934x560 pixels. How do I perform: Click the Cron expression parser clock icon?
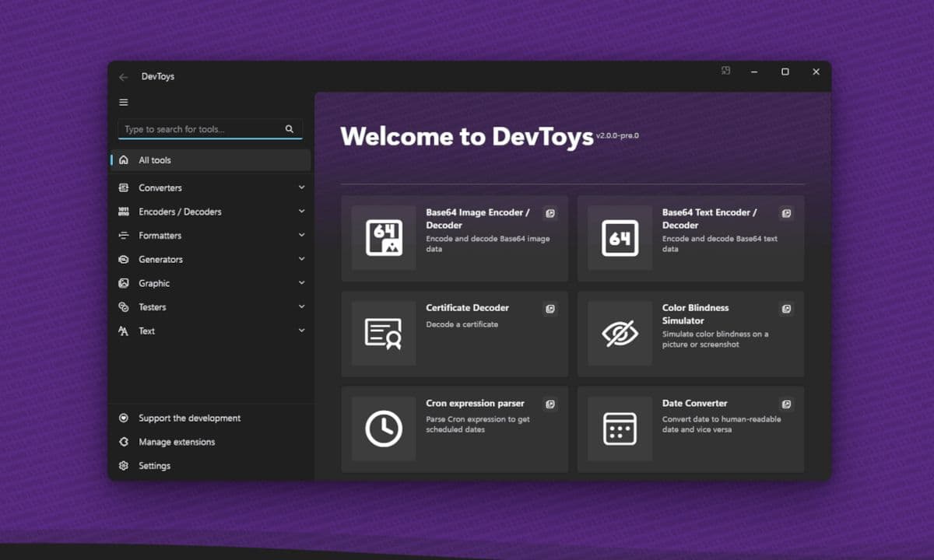tap(384, 429)
